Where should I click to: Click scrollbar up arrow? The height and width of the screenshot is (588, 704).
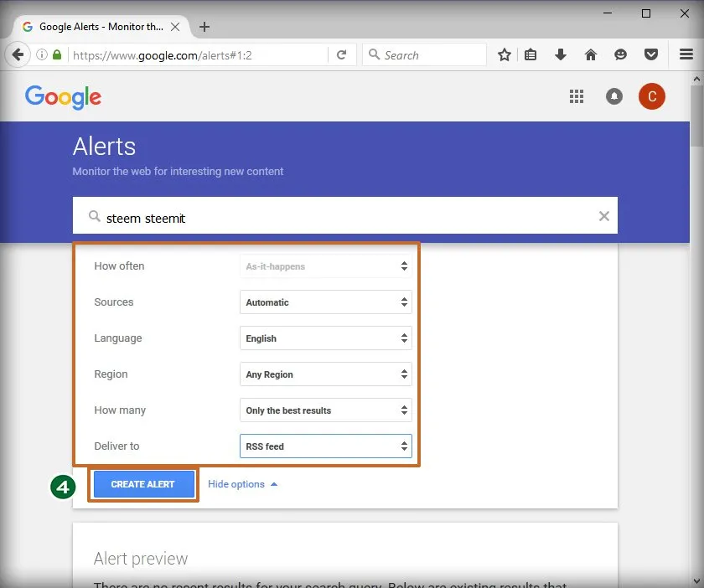696,79
